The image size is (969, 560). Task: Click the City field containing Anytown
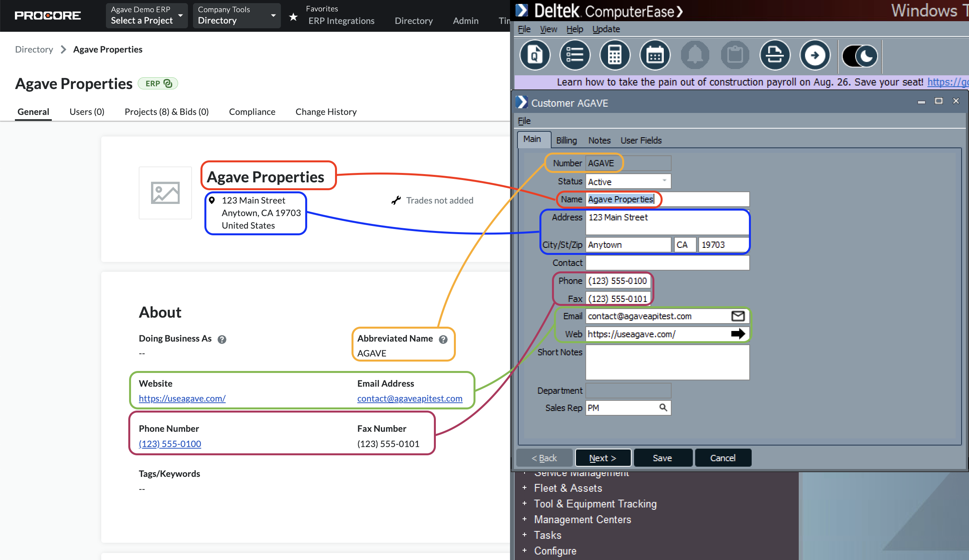coord(628,245)
